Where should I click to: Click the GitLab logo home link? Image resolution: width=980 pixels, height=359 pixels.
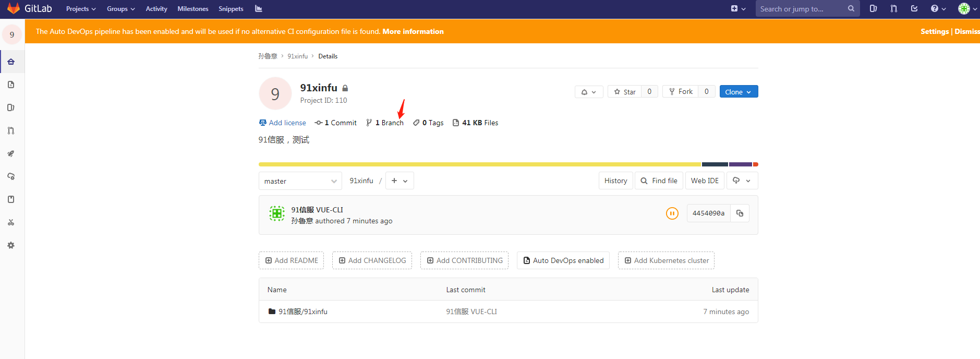coord(30,8)
